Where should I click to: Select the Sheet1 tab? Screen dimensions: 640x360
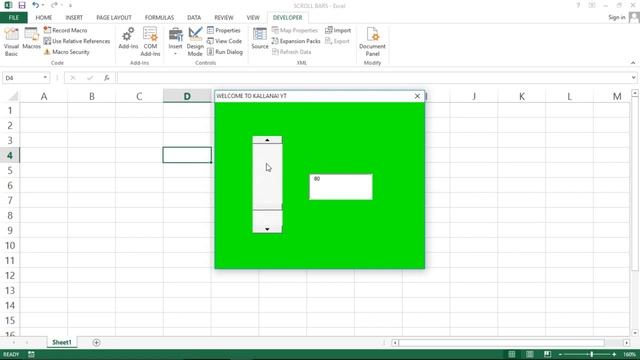click(x=62, y=342)
